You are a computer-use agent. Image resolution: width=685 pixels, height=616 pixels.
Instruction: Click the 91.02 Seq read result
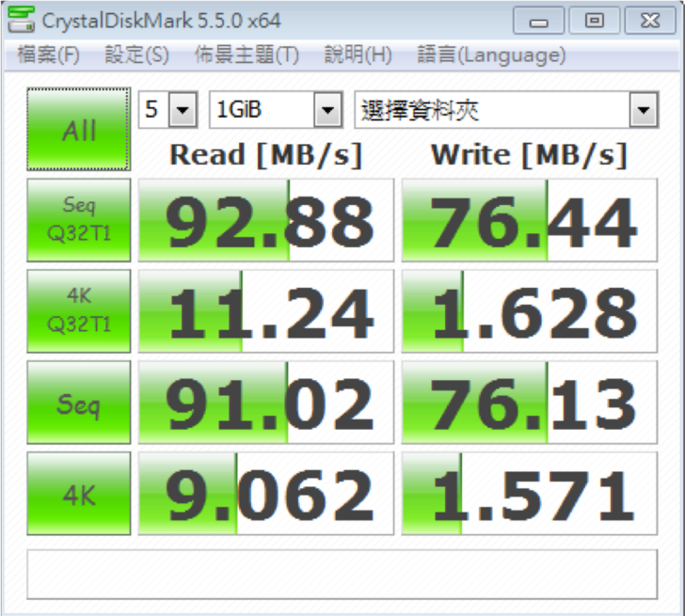tap(266, 403)
